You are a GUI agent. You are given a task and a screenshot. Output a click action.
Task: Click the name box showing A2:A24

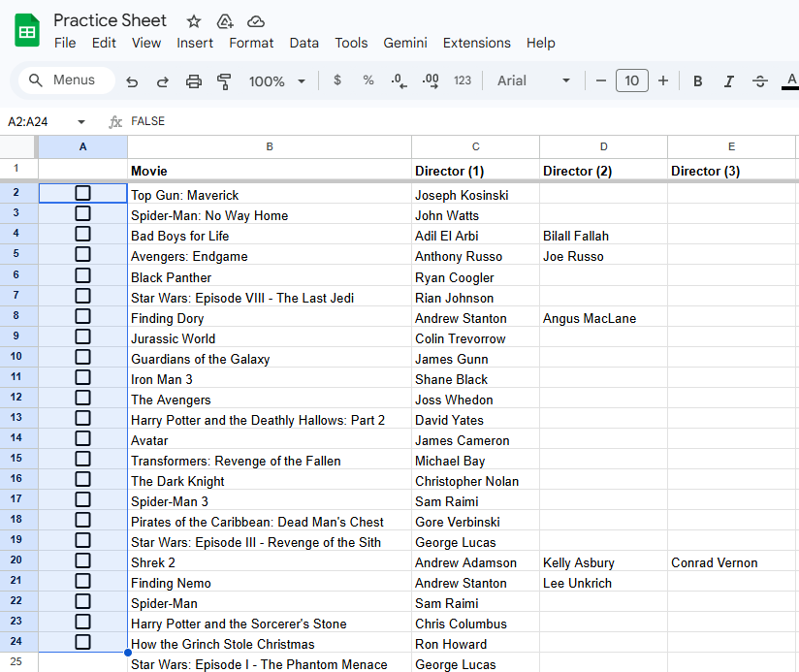[x=28, y=122]
